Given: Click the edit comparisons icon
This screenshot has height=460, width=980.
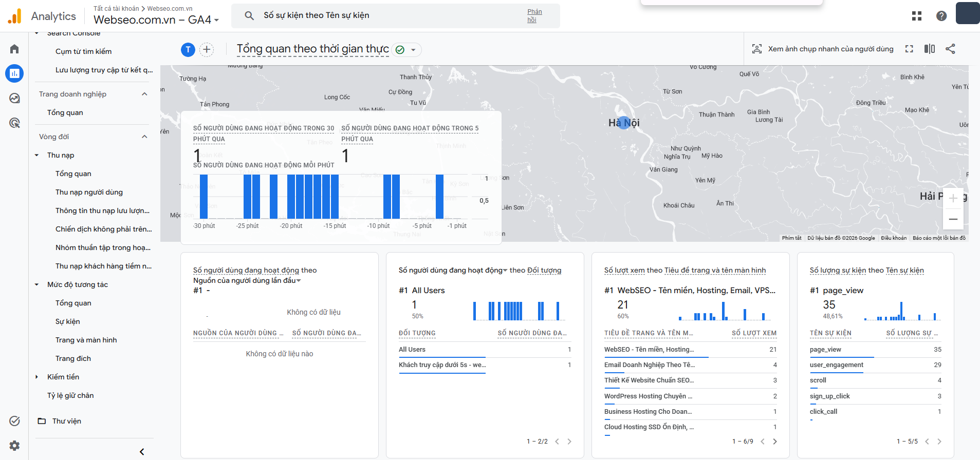Looking at the screenshot, I should pos(930,49).
